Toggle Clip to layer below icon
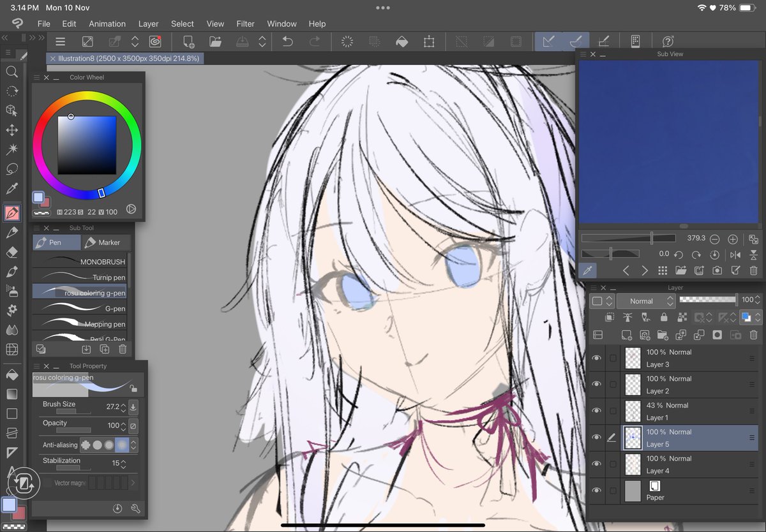 coord(610,317)
